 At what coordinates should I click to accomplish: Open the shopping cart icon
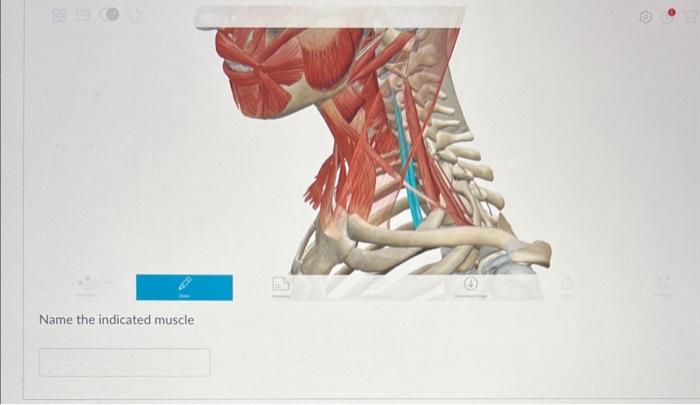[691, 17]
